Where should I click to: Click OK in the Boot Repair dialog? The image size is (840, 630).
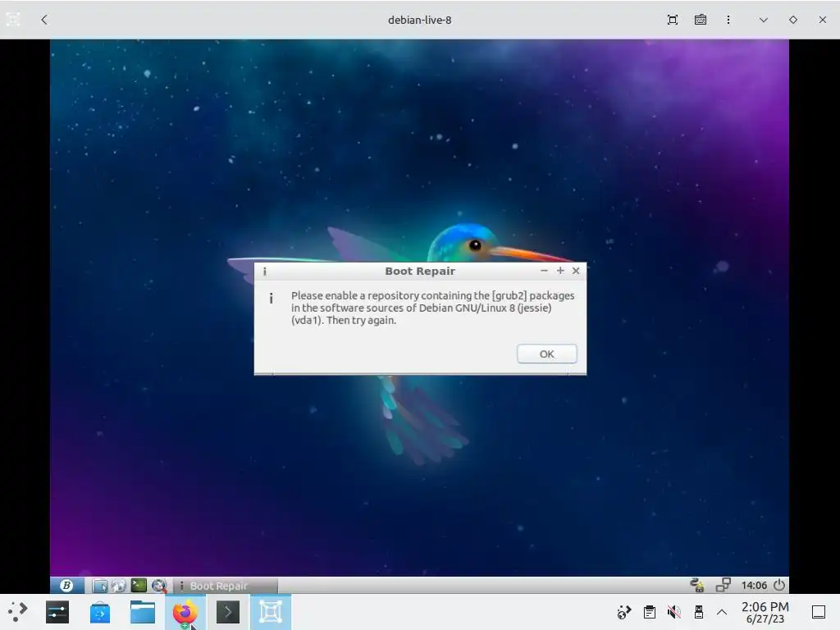click(x=546, y=354)
